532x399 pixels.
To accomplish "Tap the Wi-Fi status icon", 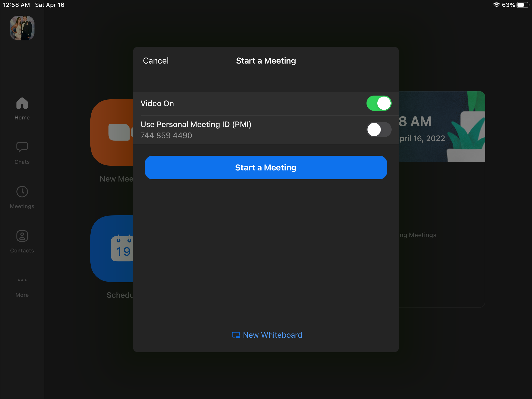I will [x=496, y=5].
